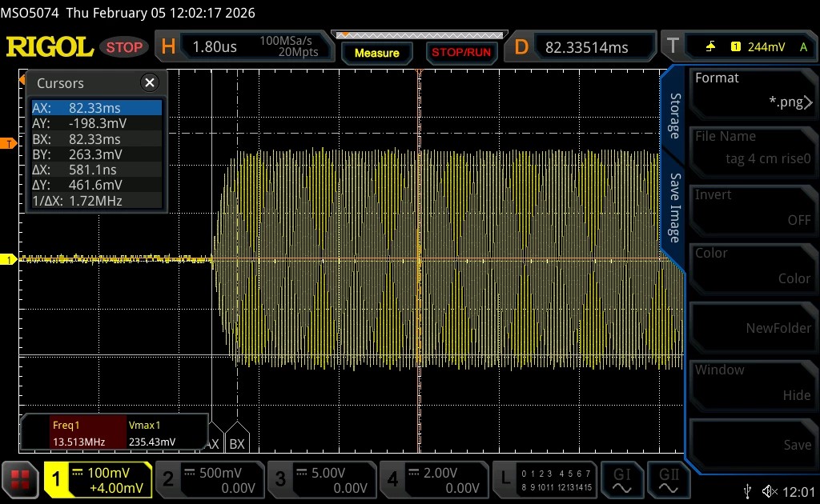Select the BY row 263.3mV
820x504 pixels.
point(97,154)
